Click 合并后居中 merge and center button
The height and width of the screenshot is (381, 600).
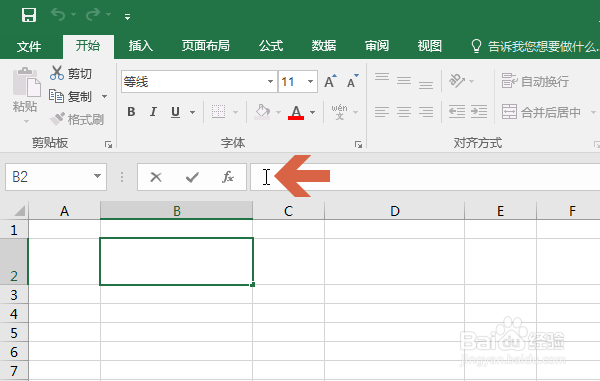(541, 112)
